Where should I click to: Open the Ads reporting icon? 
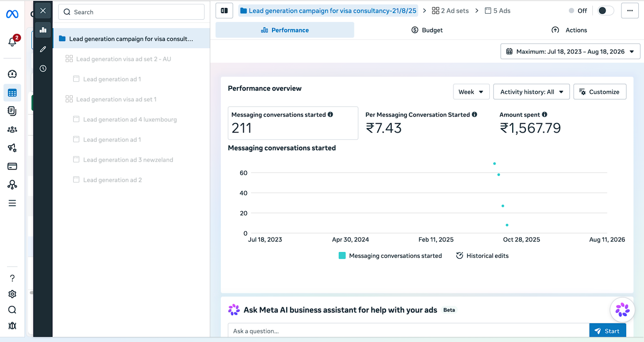[12, 111]
